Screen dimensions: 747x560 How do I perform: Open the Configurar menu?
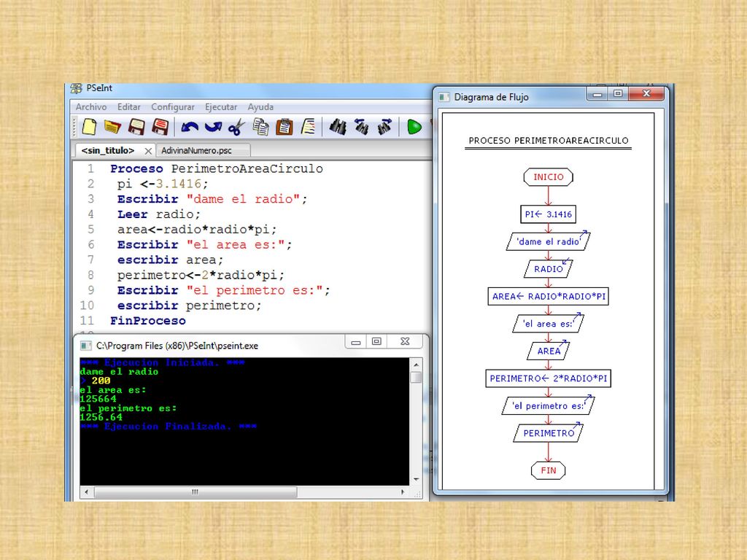[172, 107]
